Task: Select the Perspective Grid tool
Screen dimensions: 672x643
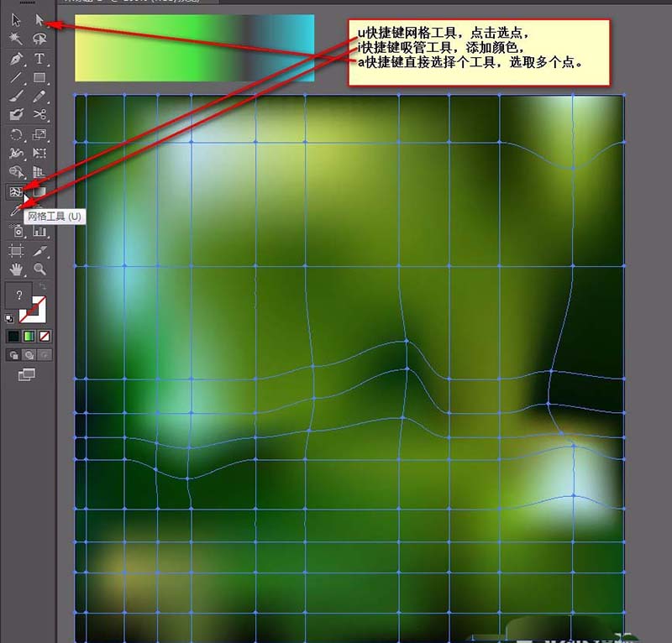Action: 39,172
